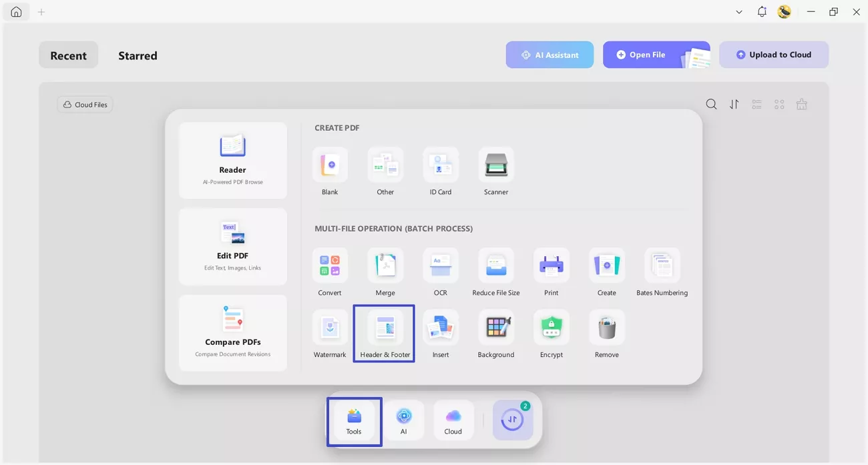The height and width of the screenshot is (465, 868).
Task: Switch to the Starred tab
Action: [138, 55]
